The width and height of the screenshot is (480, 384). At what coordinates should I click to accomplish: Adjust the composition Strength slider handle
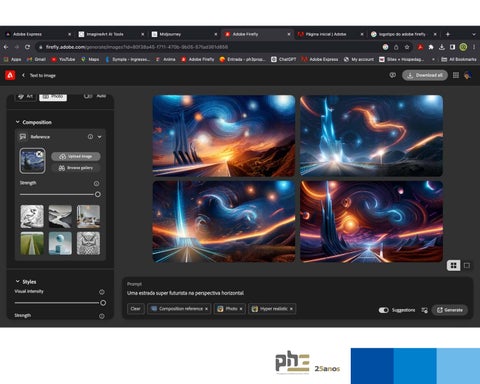98,194
